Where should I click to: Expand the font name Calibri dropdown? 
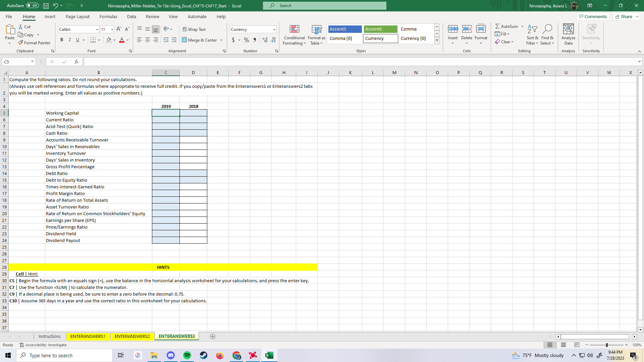point(97,29)
